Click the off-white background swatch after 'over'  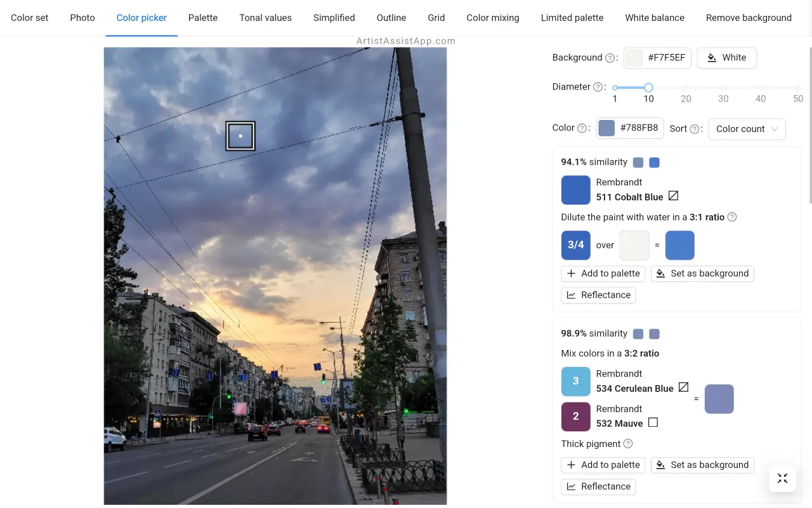coord(634,245)
